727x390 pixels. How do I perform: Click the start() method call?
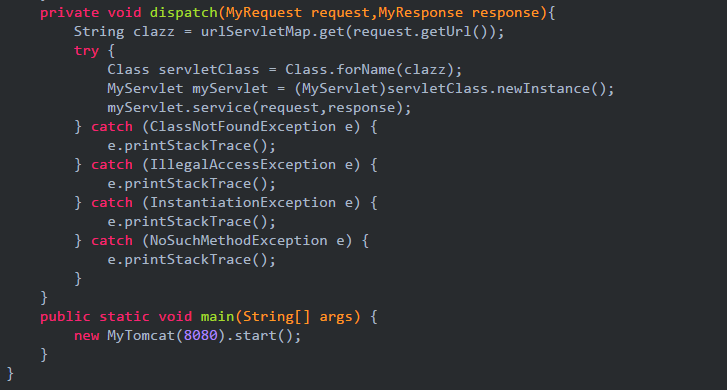pyautogui.click(x=263, y=336)
